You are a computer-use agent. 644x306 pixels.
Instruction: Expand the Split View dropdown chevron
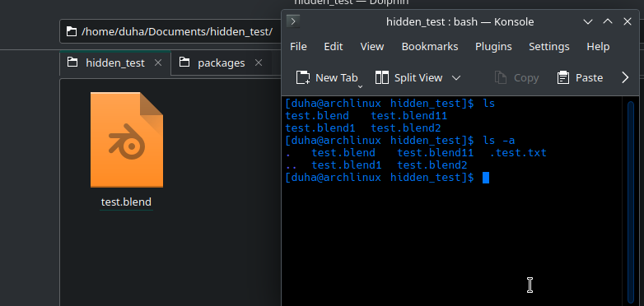(456, 77)
